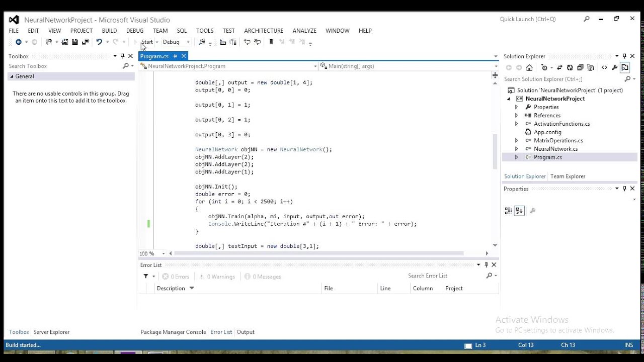Toggle auto-hide pin on Solution Explorer panel

click(x=625, y=56)
